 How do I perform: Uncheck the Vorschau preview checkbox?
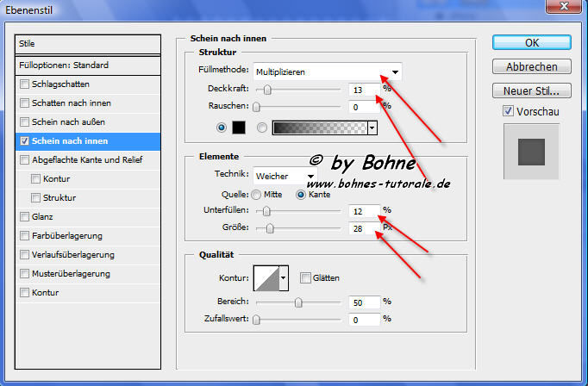point(507,111)
